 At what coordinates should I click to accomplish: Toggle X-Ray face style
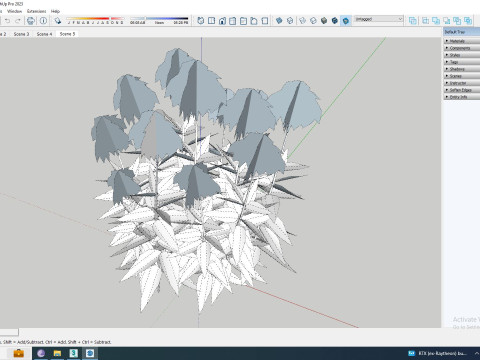click(279, 21)
